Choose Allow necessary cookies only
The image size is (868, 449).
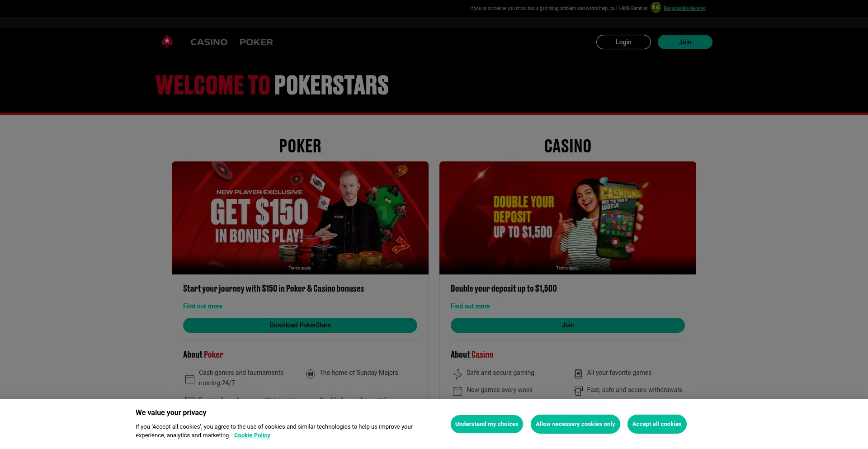click(576, 424)
